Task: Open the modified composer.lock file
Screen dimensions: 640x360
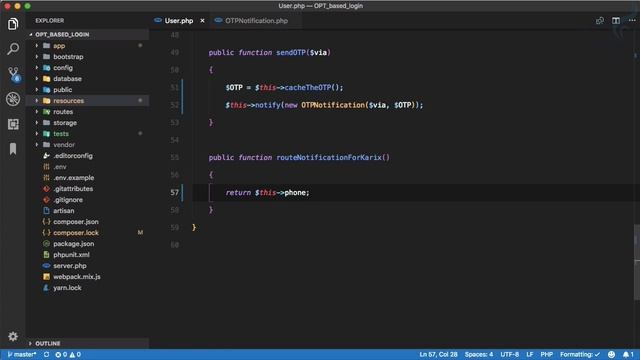Action: tap(88, 233)
